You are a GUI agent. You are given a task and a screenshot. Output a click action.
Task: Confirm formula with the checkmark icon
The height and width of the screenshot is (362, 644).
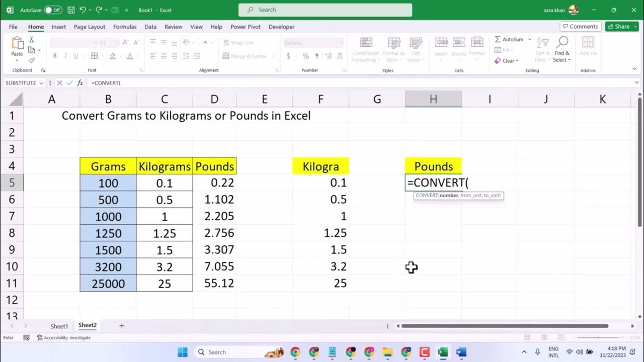coord(69,83)
